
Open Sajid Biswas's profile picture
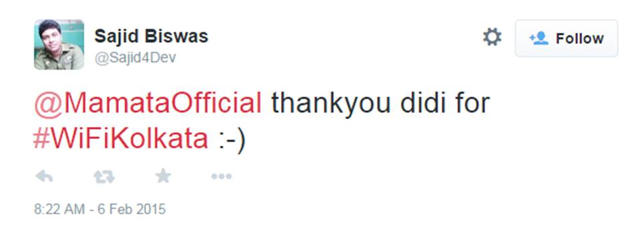(x=59, y=44)
